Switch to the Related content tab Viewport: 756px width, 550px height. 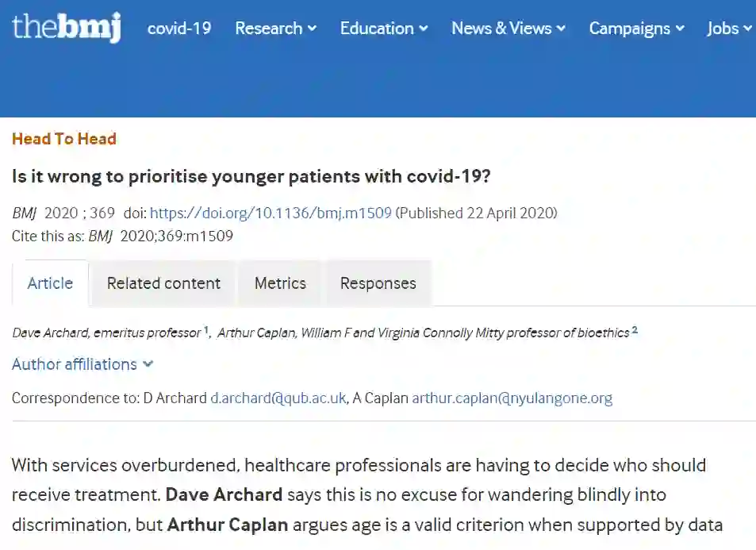click(163, 283)
